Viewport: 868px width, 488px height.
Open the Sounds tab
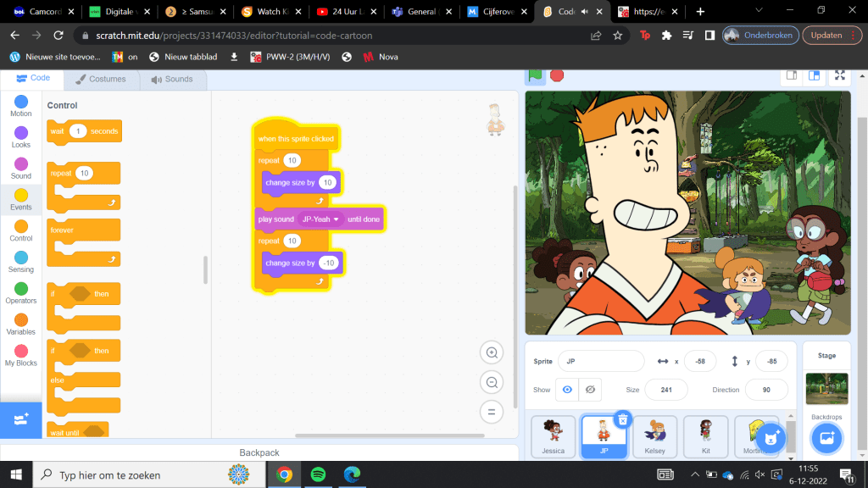coord(172,79)
